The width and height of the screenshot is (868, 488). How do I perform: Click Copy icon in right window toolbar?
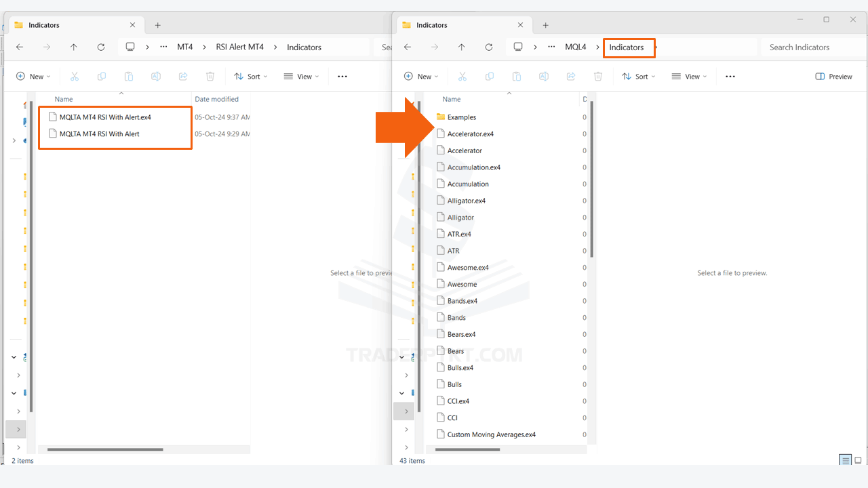pos(490,77)
